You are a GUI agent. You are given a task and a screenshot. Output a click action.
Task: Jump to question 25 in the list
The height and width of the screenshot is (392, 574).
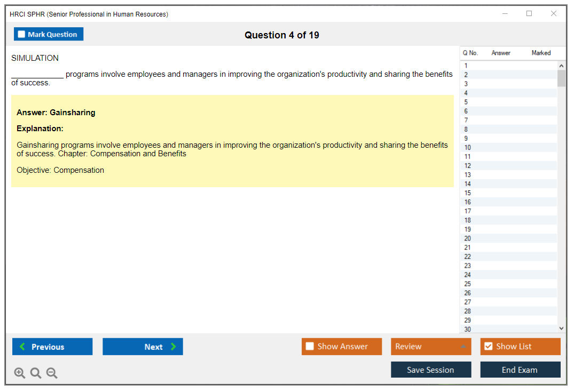[x=468, y=284]
